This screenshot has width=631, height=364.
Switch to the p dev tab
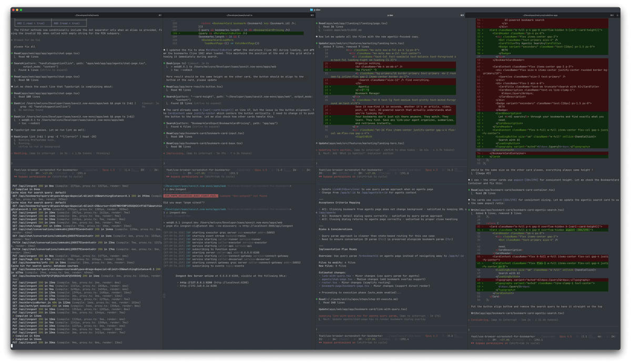[x=391, y=15]
